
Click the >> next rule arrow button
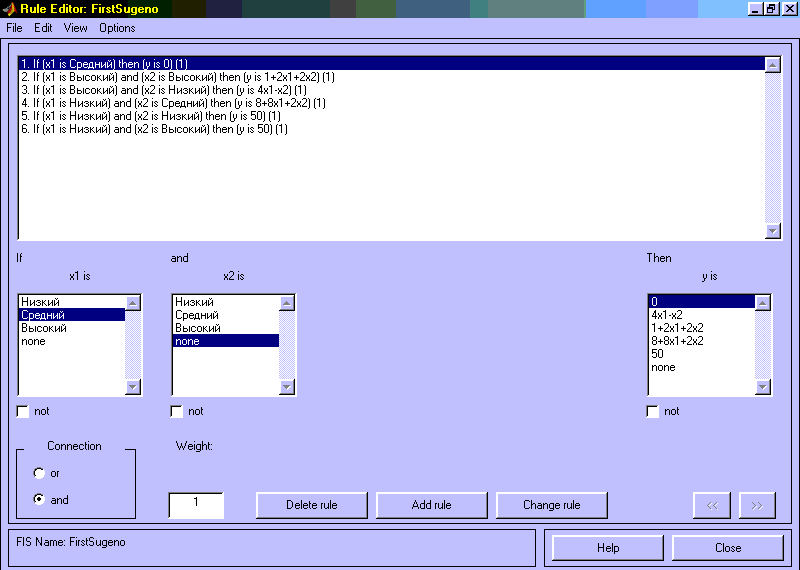757,505
